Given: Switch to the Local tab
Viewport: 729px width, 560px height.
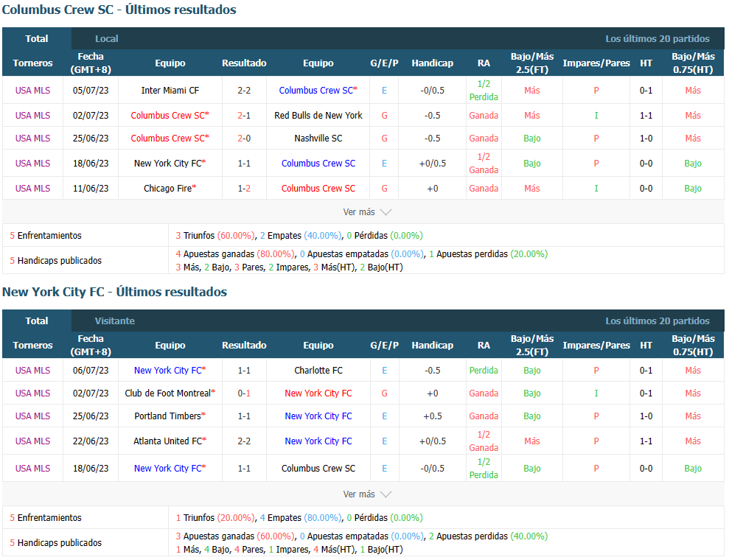Looking at the screenshot, I should [x=106, y=38].
